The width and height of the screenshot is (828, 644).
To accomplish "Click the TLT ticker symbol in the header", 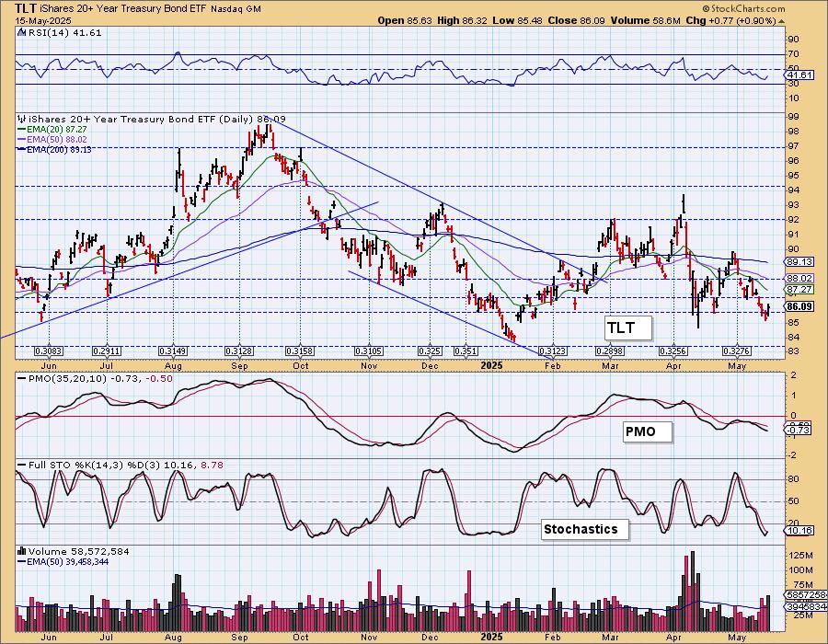I will [26, 8].
